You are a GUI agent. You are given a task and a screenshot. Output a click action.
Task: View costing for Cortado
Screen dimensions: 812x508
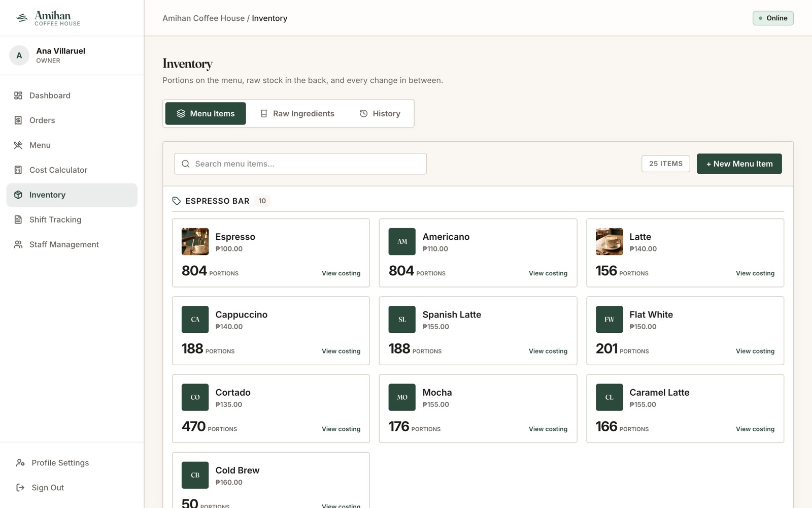coord(341,429)
